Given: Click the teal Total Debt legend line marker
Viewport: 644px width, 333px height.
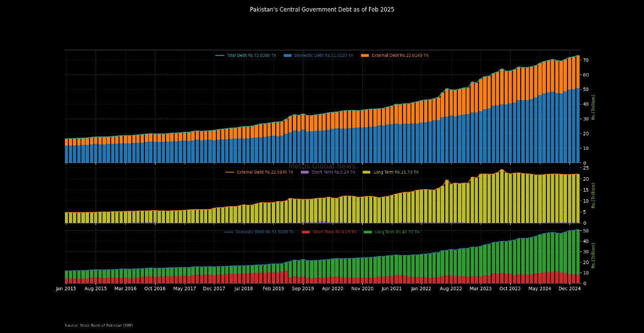Looking at the screenshot, I should 219,55.
